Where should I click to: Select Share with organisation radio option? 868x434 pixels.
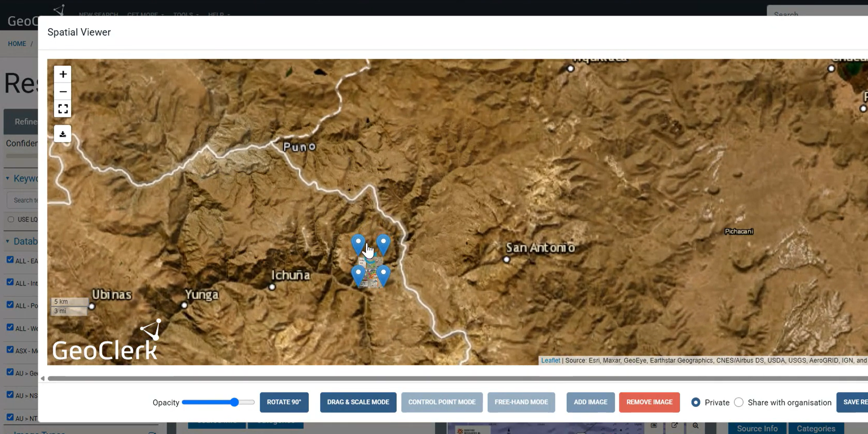[739, 402]
